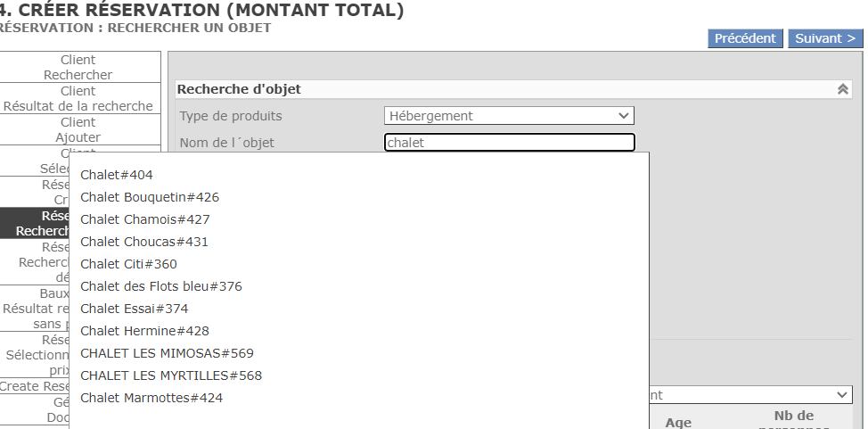Click the Nom de l'objet input field
Image resolution: width=868 pixels, height=429 pixels.
coord(509,143)
